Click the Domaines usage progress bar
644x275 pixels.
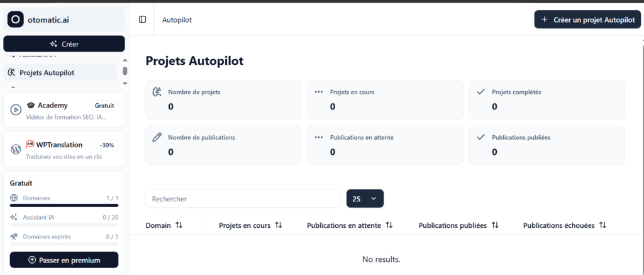[64, 205]
